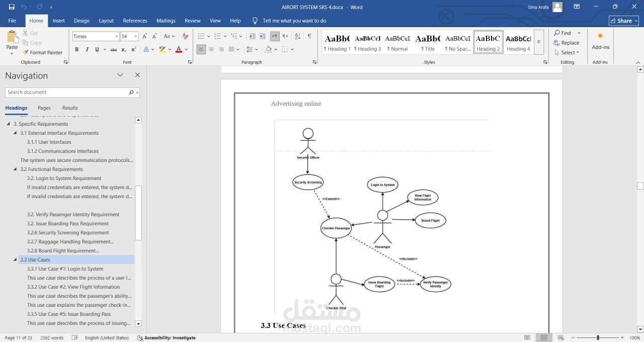This screenshot has height=342, width=644.
Task: Open font name dropdown Times
Action: click(x=116, y=36)
